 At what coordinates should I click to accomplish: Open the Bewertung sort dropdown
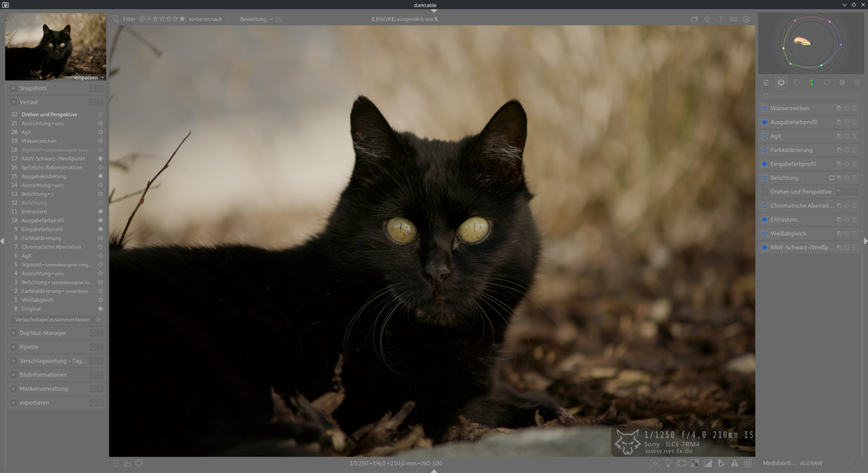[256, 19]
